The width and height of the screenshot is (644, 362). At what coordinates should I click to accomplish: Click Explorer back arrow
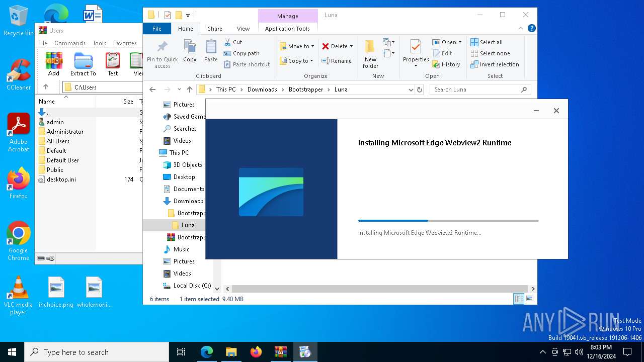[152, 89]
